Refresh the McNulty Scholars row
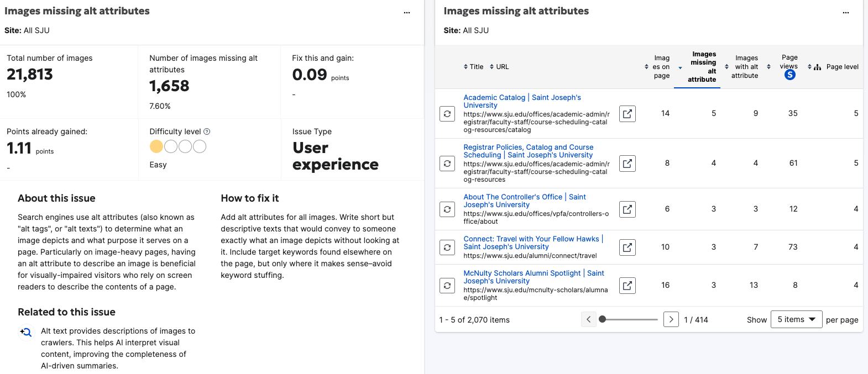 click(x=447, y=286)
